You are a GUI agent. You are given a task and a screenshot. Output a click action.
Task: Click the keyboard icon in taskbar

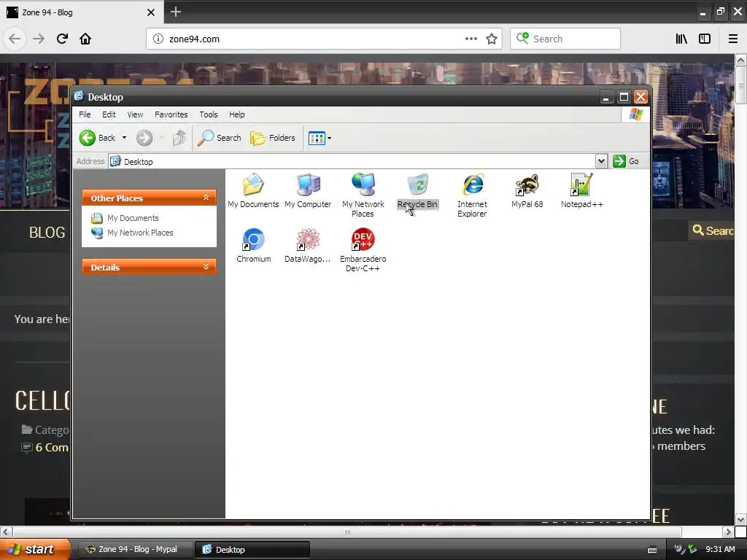(x=652, y=550)
